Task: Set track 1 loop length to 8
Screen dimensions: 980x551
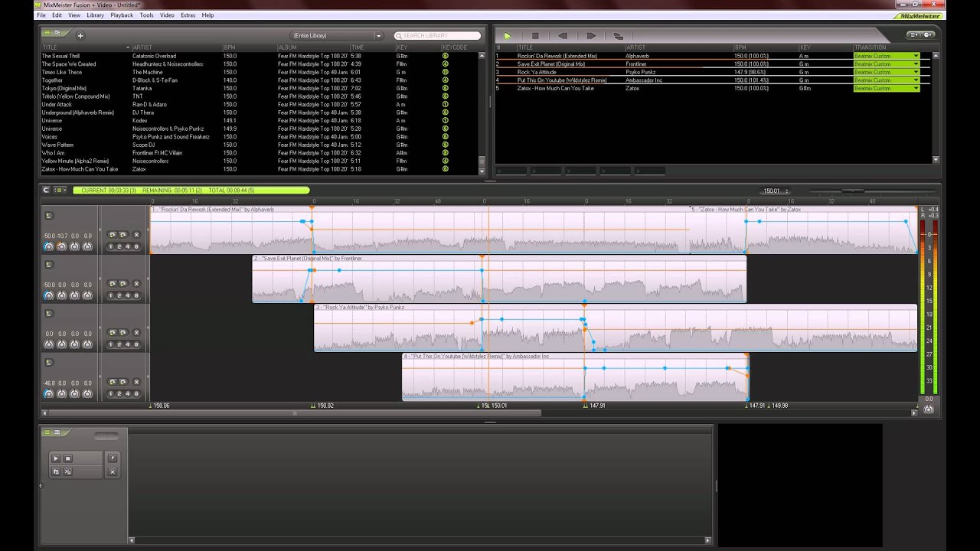Action: tap(137, 246)
